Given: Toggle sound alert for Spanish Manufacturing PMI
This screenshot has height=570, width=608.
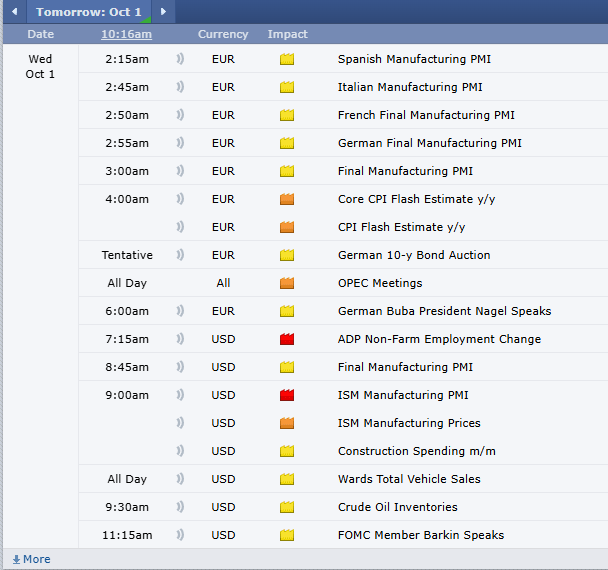Looking at the screenshot, I should (x=181, y=59).
